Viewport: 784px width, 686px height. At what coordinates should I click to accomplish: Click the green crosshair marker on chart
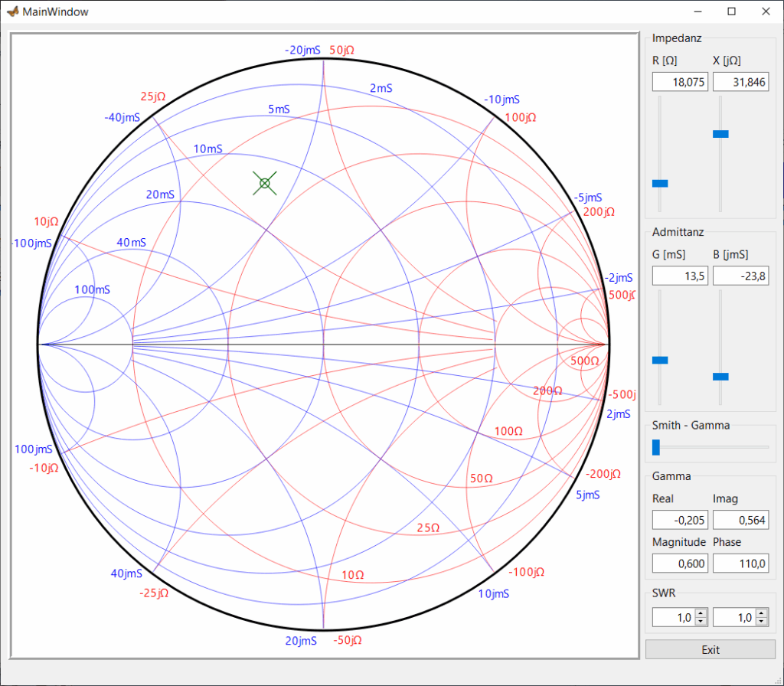[264, 184]
